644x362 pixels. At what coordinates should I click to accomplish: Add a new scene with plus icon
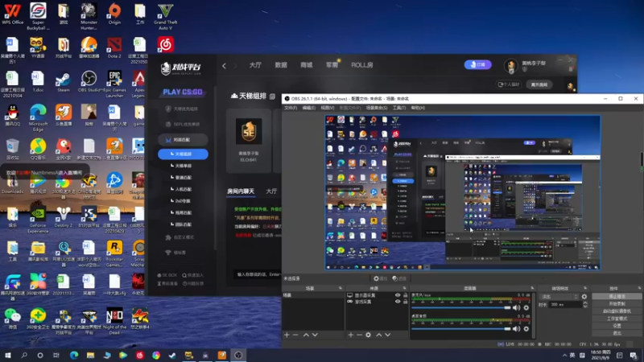[287, 335]
